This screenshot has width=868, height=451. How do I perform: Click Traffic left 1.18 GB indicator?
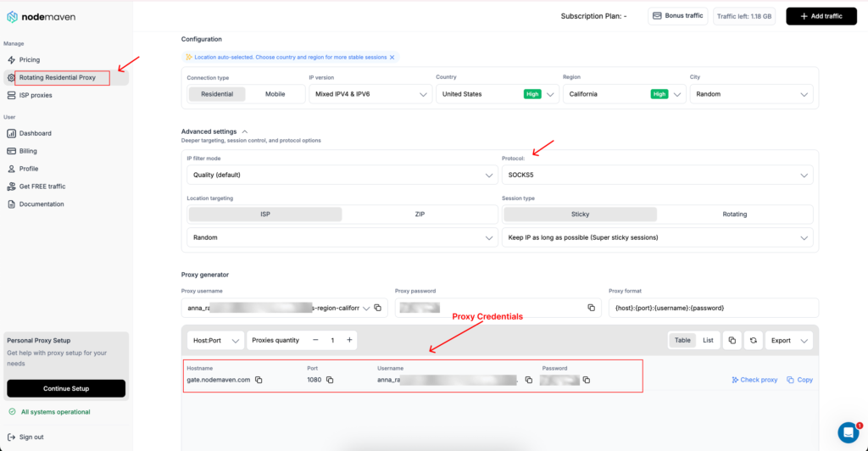click(744, 16)
